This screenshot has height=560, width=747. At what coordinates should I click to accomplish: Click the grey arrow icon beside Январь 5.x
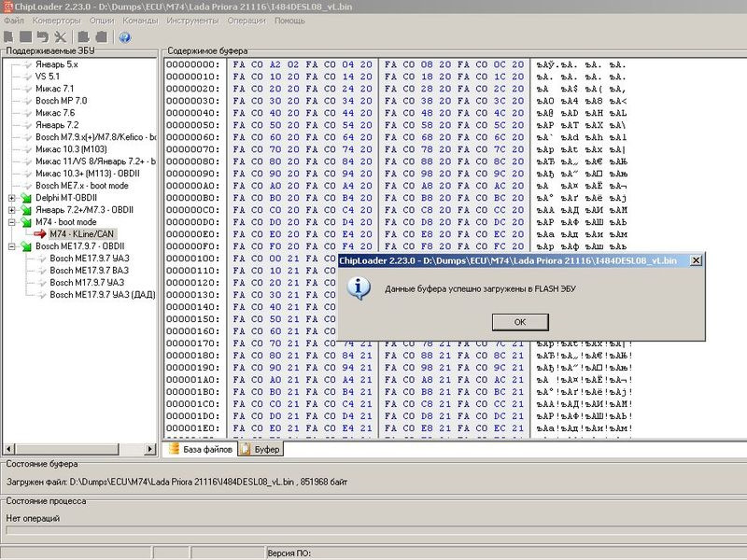pos(27,64)
